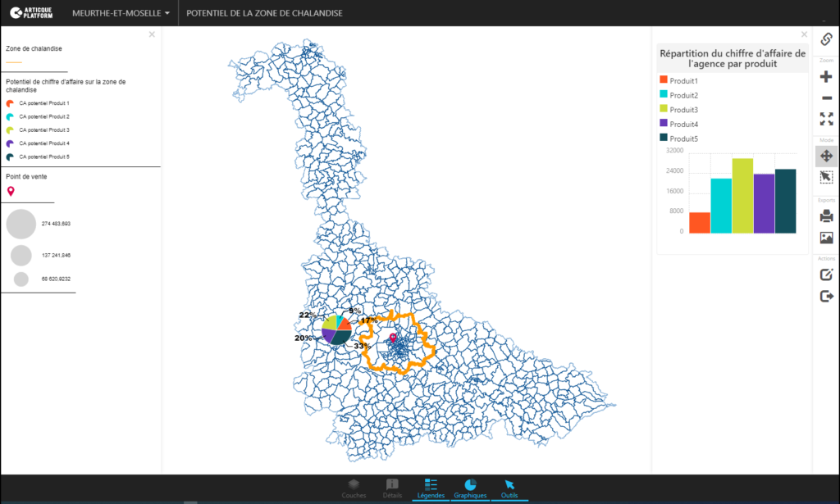Viewport: 840px width, 504px height.
Task: Toggle the Graphiques panel
Action: [470, 488]
